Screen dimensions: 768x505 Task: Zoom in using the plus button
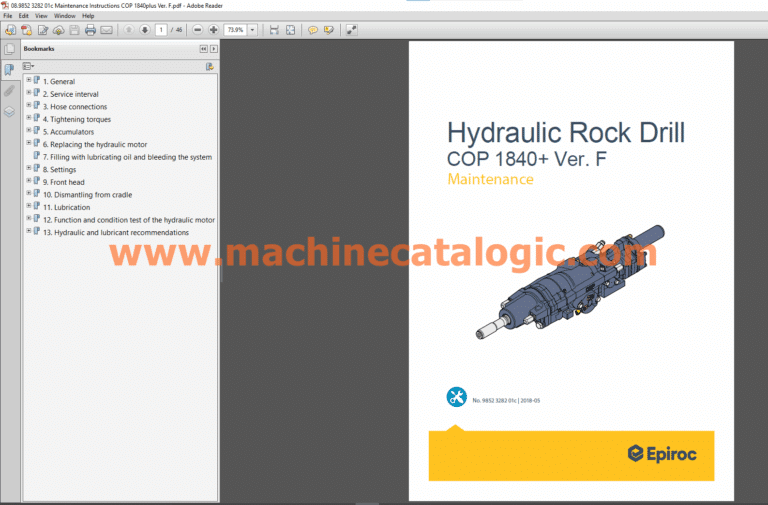(x=214, y=30)
